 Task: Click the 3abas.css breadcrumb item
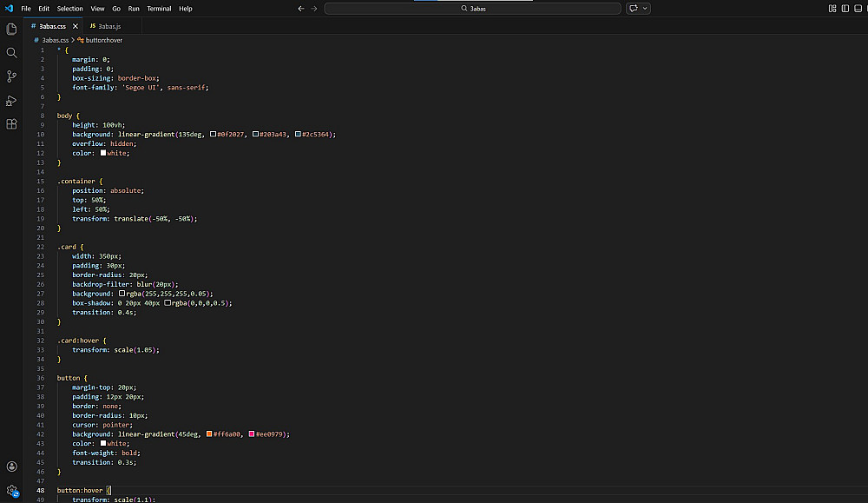click(x=54, y=40)
